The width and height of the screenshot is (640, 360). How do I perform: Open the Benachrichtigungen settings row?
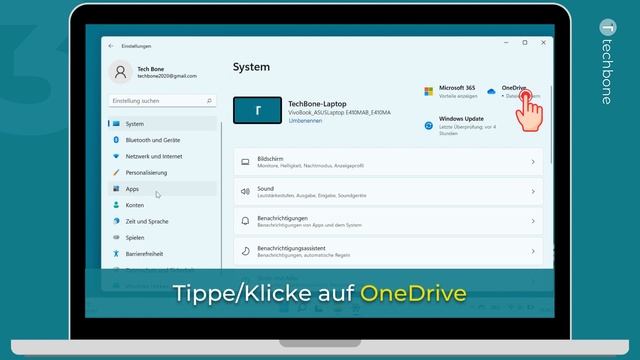point(389,221)
